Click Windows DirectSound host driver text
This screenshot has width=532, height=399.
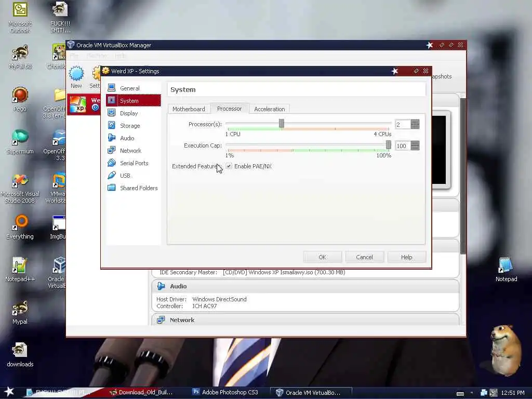pos(220,299)
